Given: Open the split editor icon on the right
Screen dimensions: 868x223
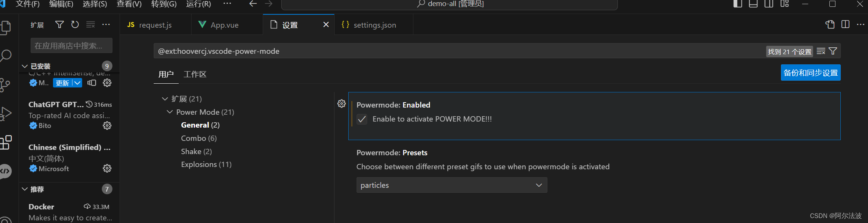Looking at the screenshot, I should [845, 24].
